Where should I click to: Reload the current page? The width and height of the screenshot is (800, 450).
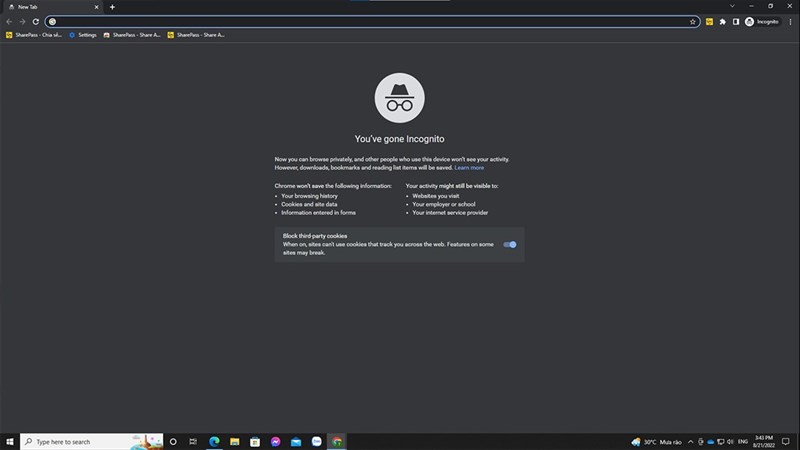36,22
